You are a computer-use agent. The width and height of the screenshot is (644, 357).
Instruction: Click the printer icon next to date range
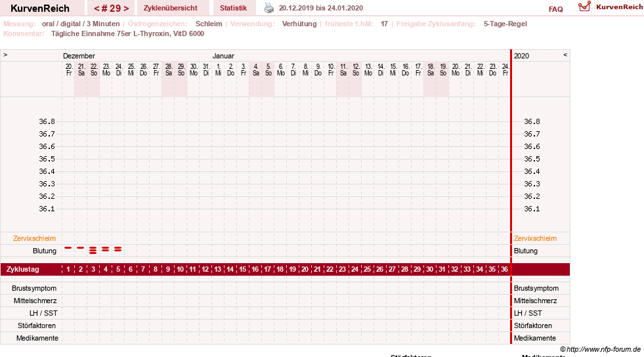click(269, 8)
